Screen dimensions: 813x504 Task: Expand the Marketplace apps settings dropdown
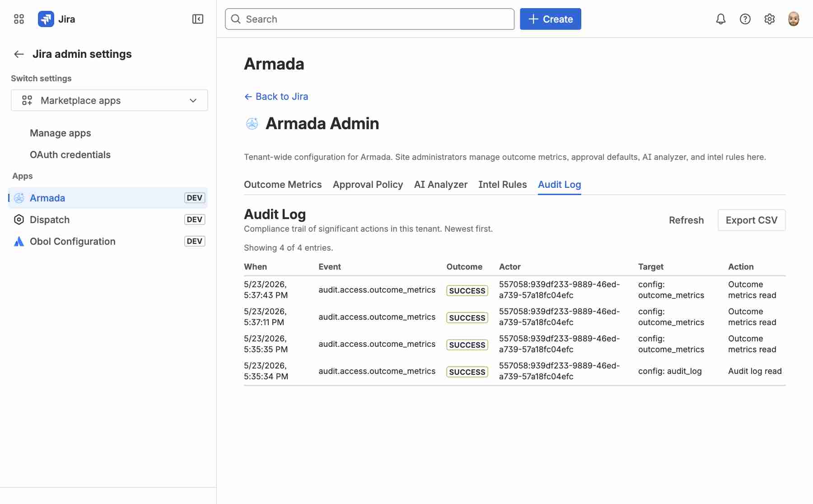109,100
